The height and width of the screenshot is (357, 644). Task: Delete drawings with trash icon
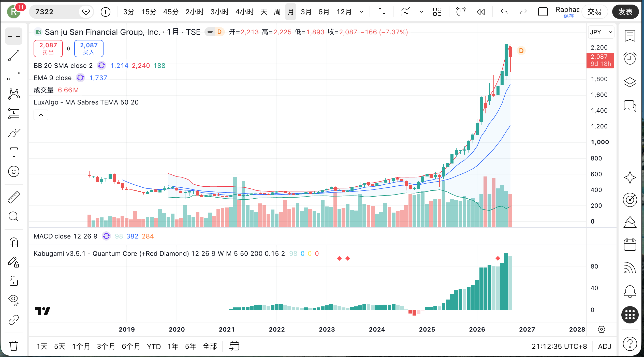click(14, 346)
